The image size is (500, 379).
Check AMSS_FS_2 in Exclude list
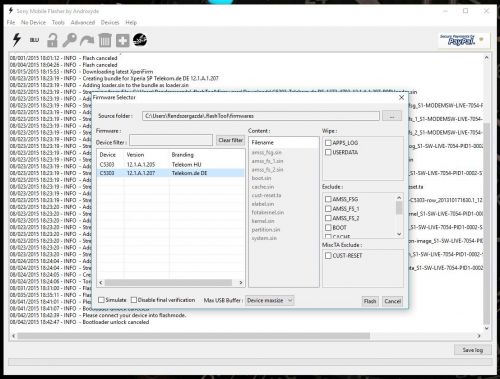point(328,218)
